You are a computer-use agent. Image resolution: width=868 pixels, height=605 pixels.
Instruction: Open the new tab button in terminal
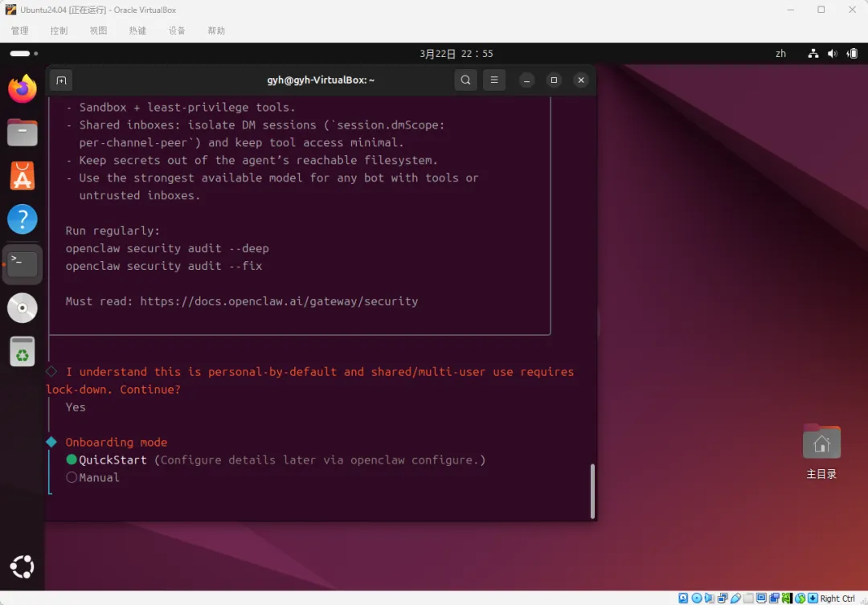pos(61,80)
